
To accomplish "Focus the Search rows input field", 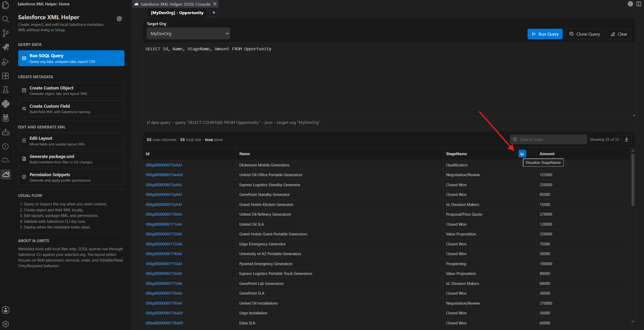I will tap(548, 139).
